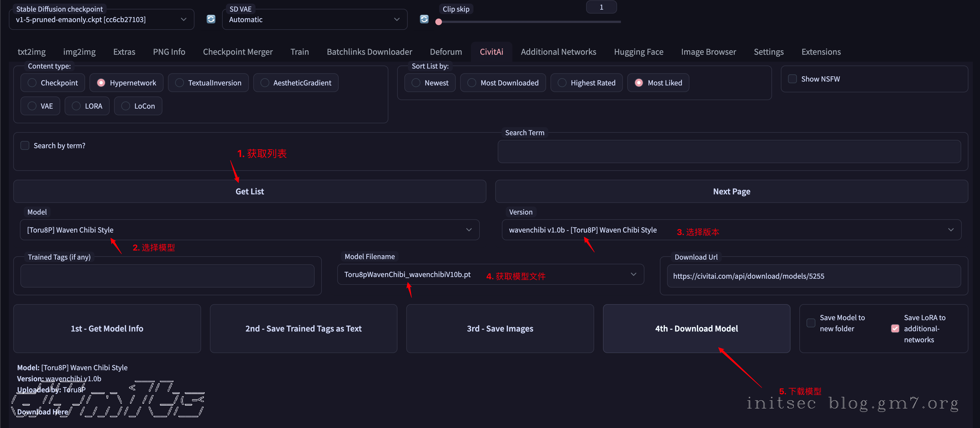Screen dimensions: 980x428
Task: Sort list by Most Downloaded
Action: pyautogui.click(x=472, y=83)
